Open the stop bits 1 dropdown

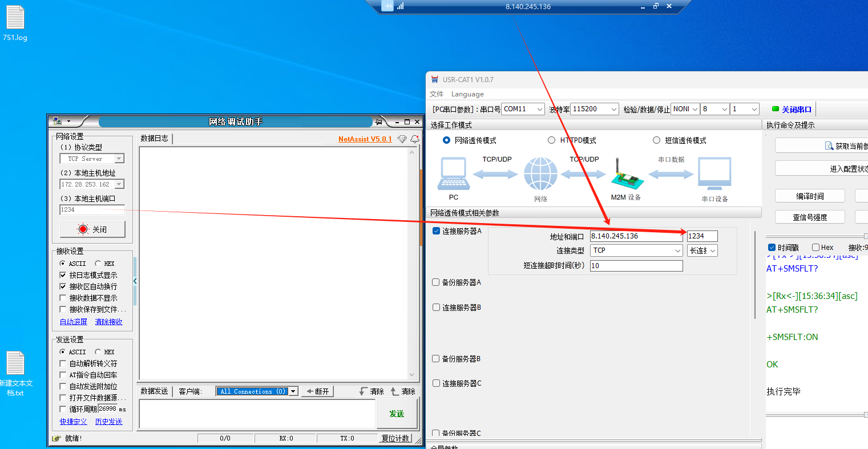(745, 109)
